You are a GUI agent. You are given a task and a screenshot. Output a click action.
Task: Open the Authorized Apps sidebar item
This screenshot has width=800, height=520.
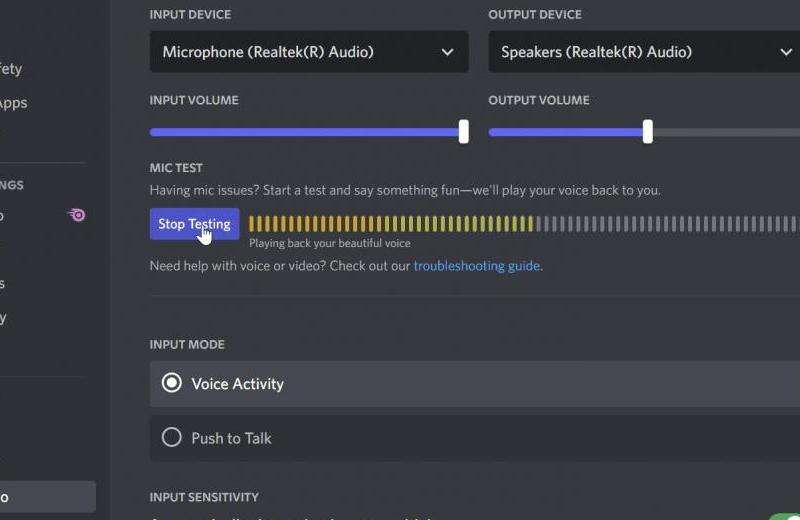tap(12, 103)
